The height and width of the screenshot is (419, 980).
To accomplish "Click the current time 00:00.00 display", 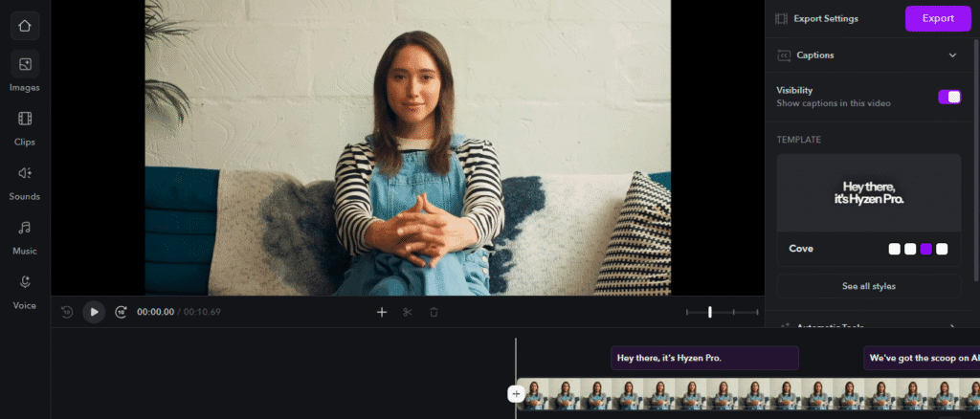I will pyautogui.click(x=156, y=312).
